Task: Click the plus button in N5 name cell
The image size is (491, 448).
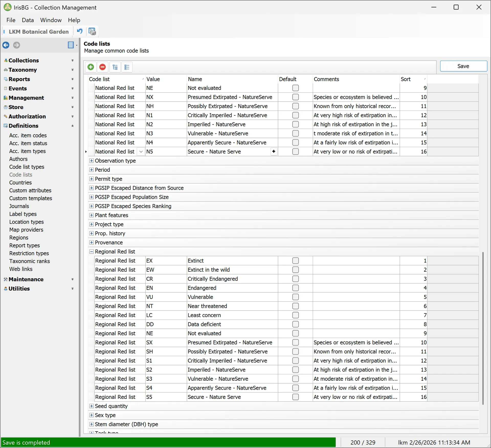Action: [274, 151]
